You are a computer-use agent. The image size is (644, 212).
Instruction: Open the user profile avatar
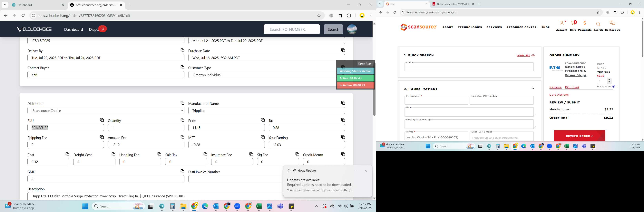click(352, 29)
